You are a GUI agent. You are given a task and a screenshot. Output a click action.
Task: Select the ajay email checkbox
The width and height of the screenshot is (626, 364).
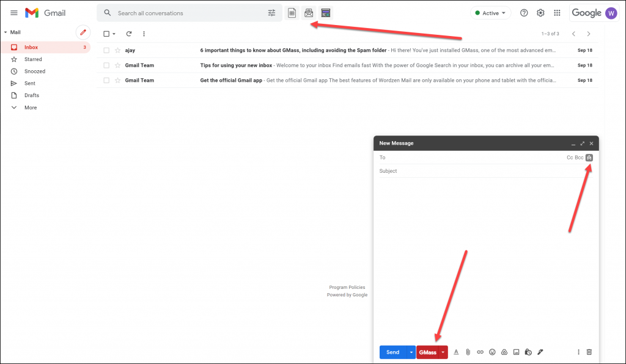point(106,50)
